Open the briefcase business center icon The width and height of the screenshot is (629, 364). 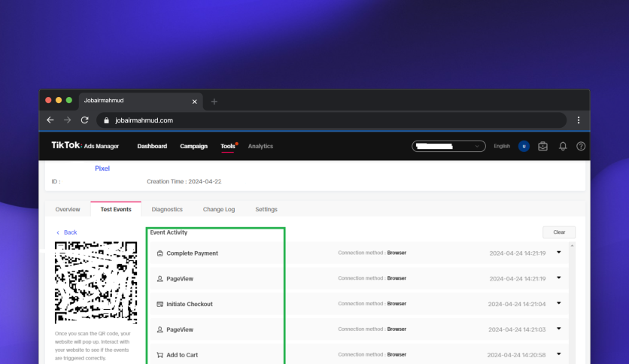pos(542,147)
